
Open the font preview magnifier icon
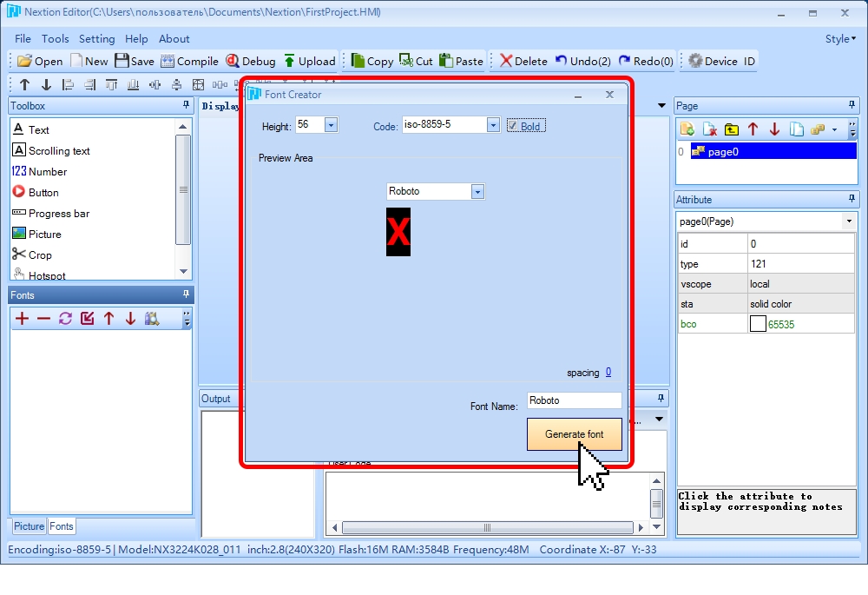click(152, 319)
